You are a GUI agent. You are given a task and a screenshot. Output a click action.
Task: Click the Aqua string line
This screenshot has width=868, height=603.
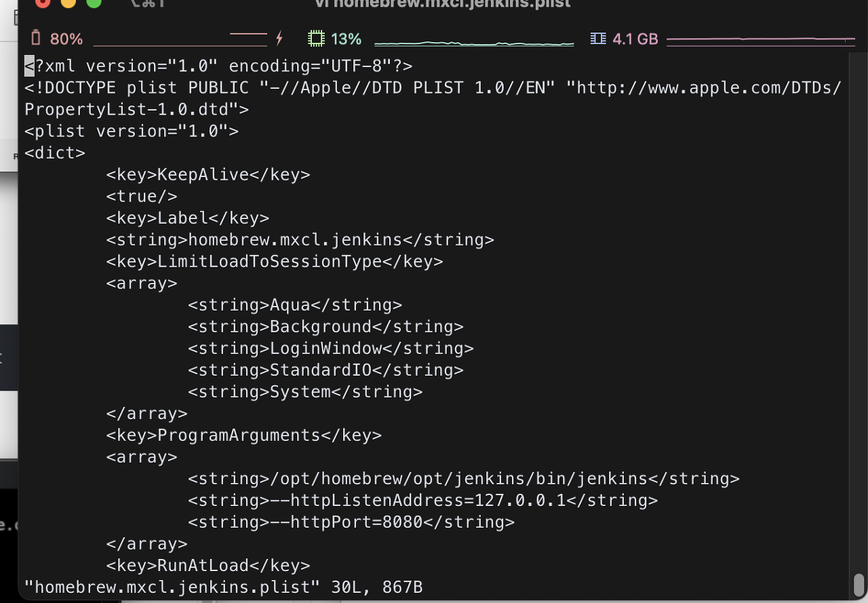295,305
